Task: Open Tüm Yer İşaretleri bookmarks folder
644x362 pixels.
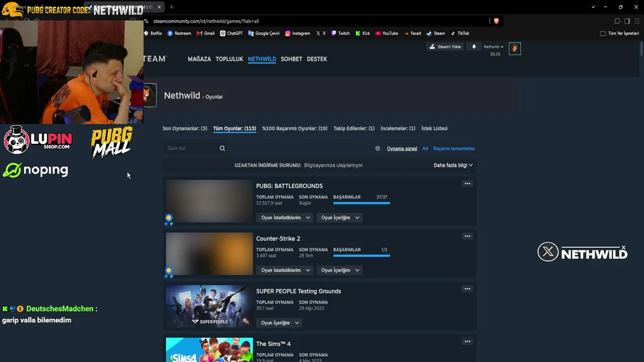Action: [619, 34]
